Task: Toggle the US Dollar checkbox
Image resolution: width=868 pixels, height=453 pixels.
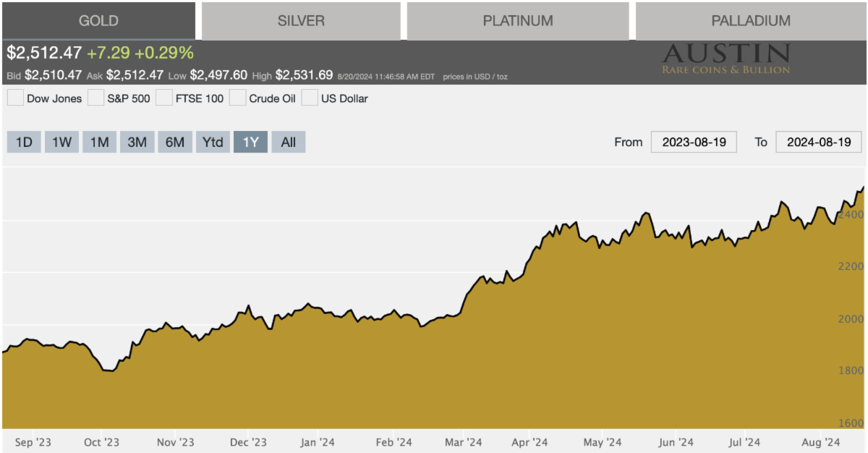Action: [310, 98]
